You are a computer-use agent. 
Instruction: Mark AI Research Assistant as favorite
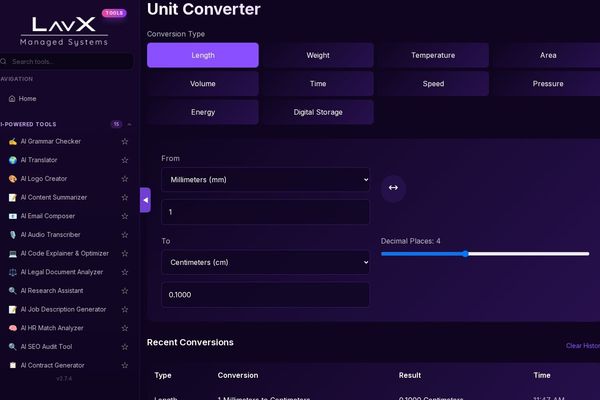125,291
